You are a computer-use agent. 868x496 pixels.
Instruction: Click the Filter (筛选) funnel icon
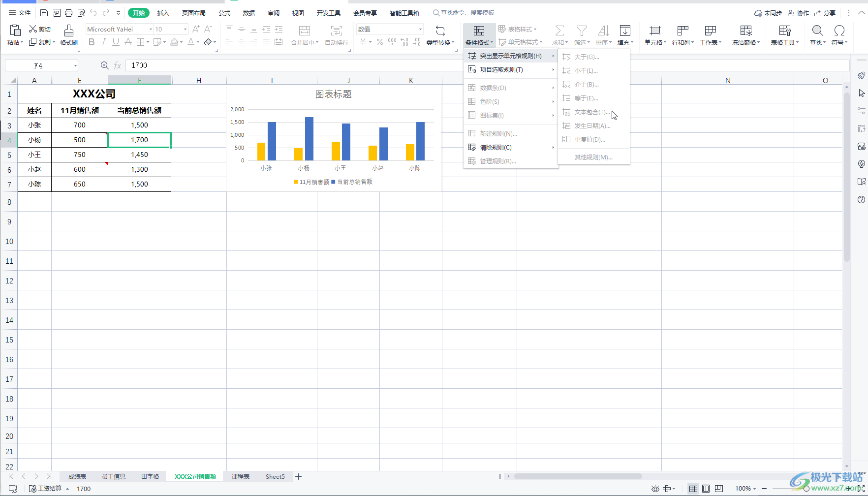click(582, 31)
